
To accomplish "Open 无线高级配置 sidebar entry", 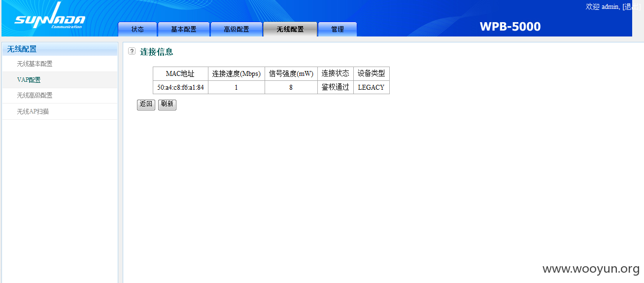I will [34, 96].
